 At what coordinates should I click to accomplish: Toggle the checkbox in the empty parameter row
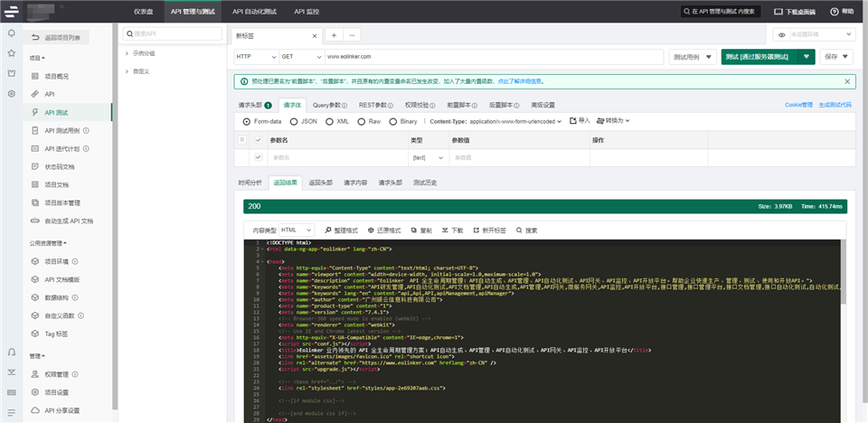pyautogui.click(x=258, y=157)
